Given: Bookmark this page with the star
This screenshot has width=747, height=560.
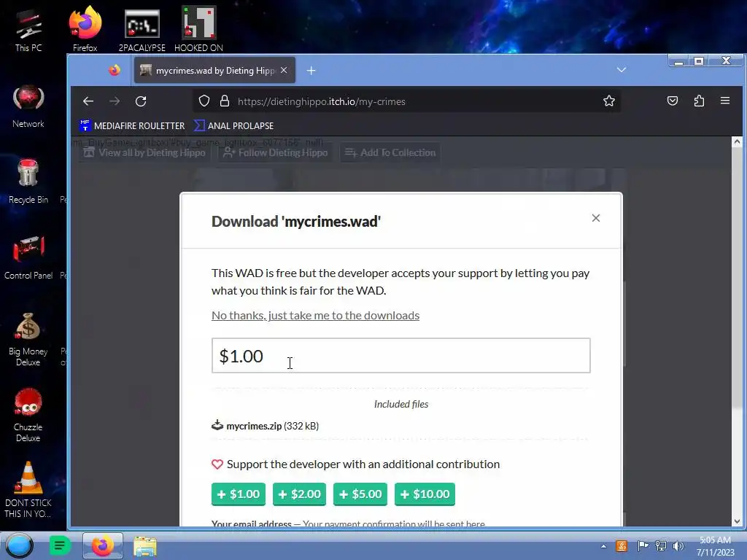Looking at the screenshot, I should point(609,101).
